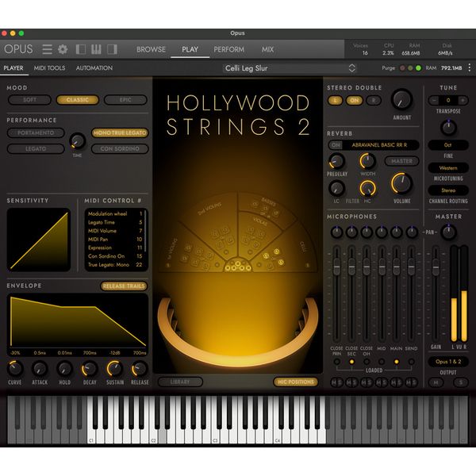This screenshot has height=476, width=476.
Task: Click Stereo Double L button
Action: click(335, 101)
